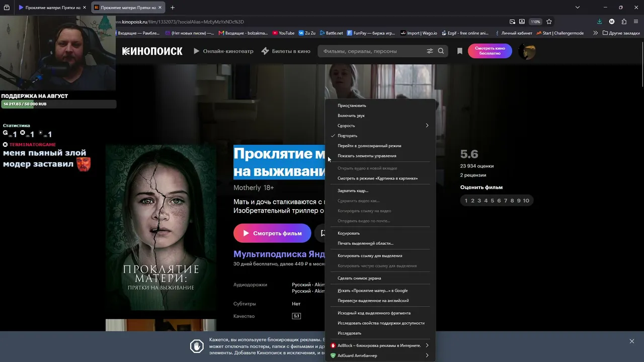Screen dimensions: 644x362
Task: Choose Копировать ссылку для выделения
Action: [380, 256]
